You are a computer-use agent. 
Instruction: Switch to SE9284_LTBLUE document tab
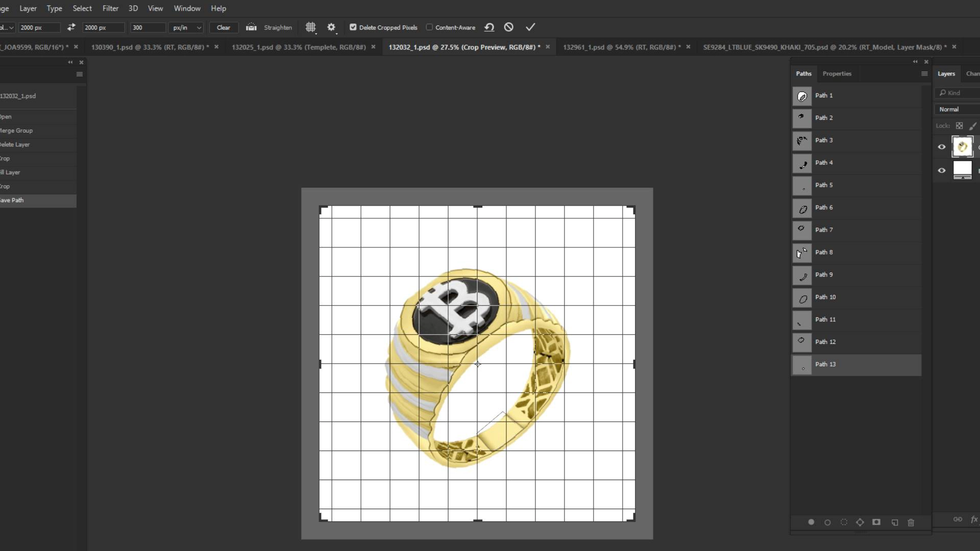825,47
